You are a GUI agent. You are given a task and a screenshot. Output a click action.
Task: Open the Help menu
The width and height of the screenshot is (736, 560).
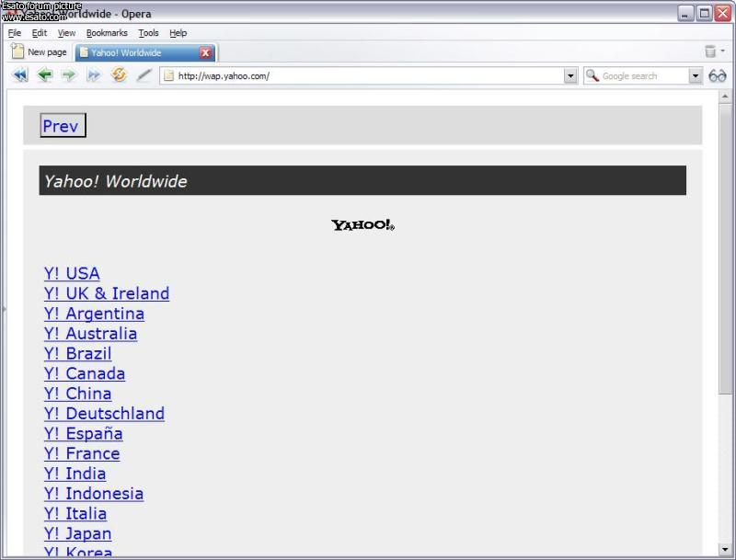[178, 33]
